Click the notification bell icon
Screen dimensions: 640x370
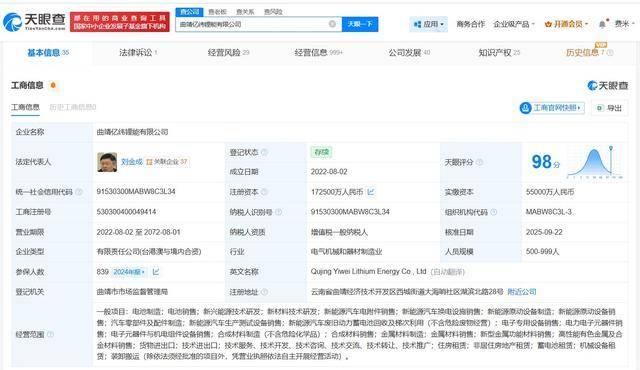pyautogui.click(x=603, y=24)
